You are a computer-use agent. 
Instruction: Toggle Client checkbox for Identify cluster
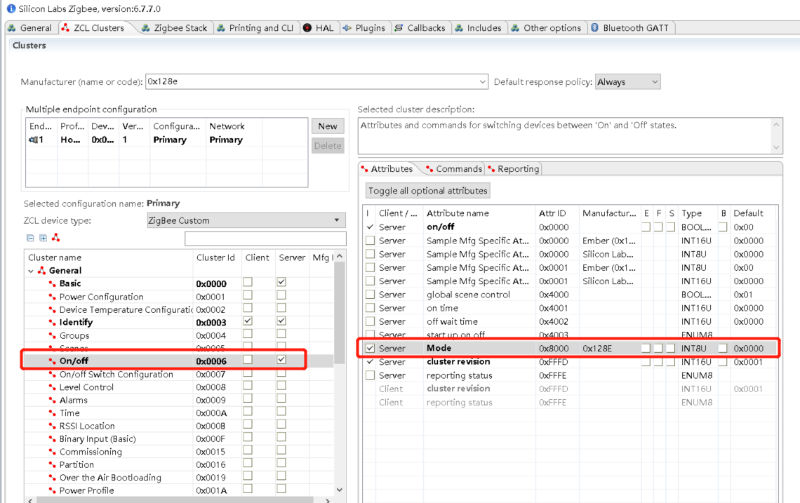pos(247,320)
